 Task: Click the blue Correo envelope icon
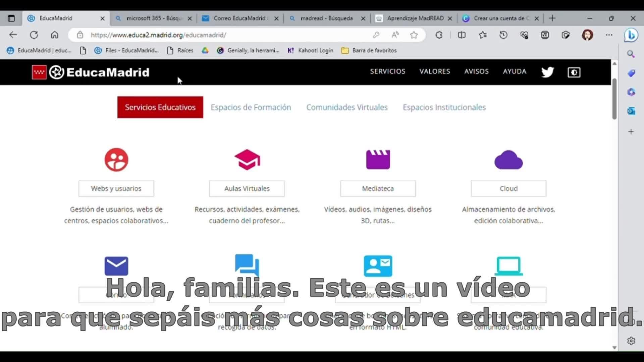[116, 266]
